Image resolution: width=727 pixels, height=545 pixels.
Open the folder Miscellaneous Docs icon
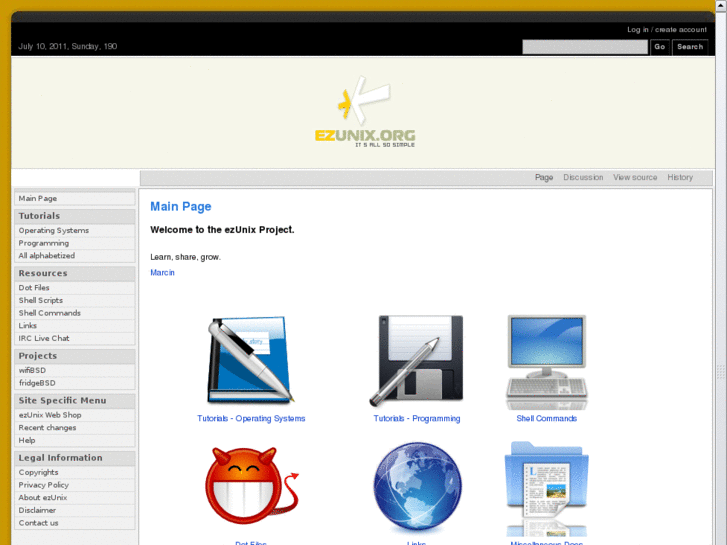click(x=547, y=487)
